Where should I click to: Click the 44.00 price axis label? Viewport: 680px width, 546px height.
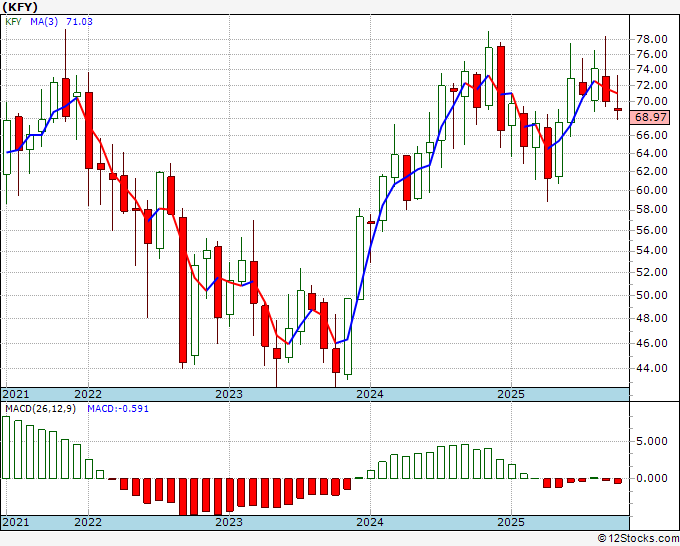[651, 368]
